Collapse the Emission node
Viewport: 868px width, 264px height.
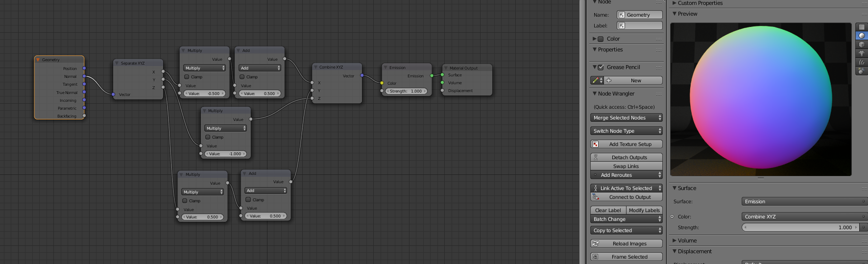[386, 68]
